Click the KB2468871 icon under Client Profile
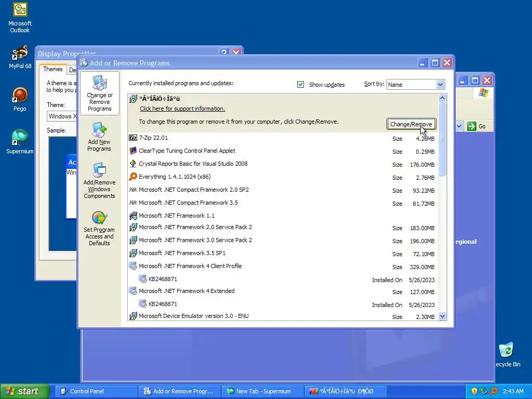Screen dimensions: 532x399 (143, 279)
